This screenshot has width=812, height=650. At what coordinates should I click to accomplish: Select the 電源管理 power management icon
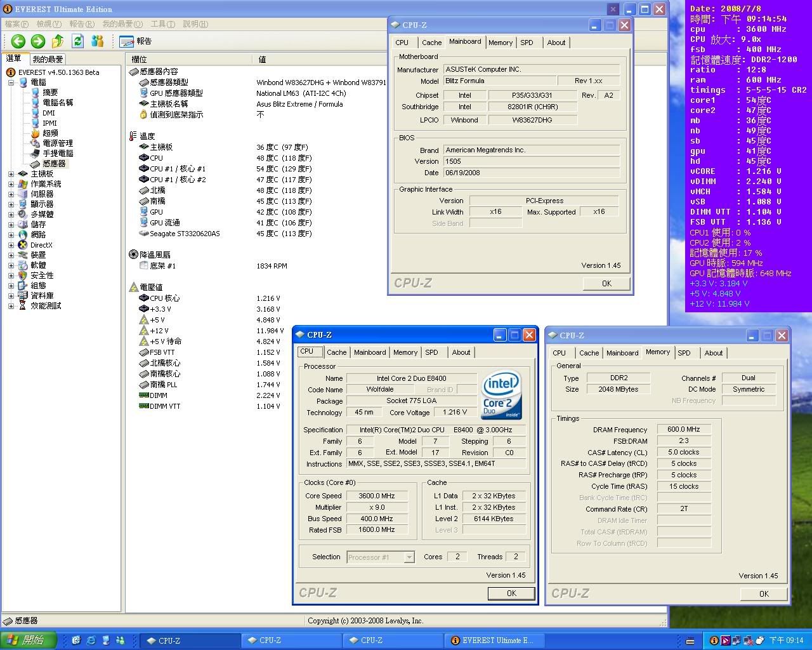(35, 143)
